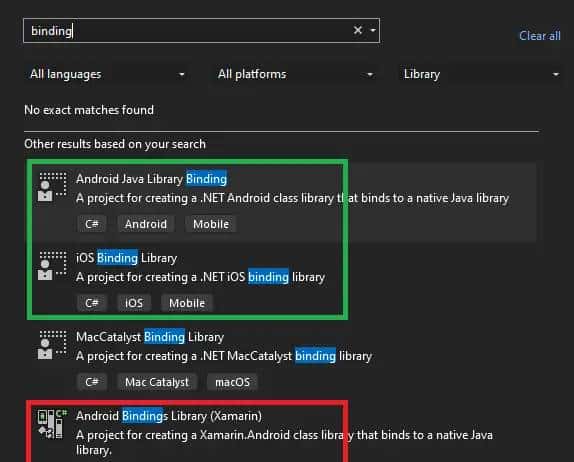Click the Mobile tag under Android Java Library
Screen dimensions: 574x462
tap(211, 224)
